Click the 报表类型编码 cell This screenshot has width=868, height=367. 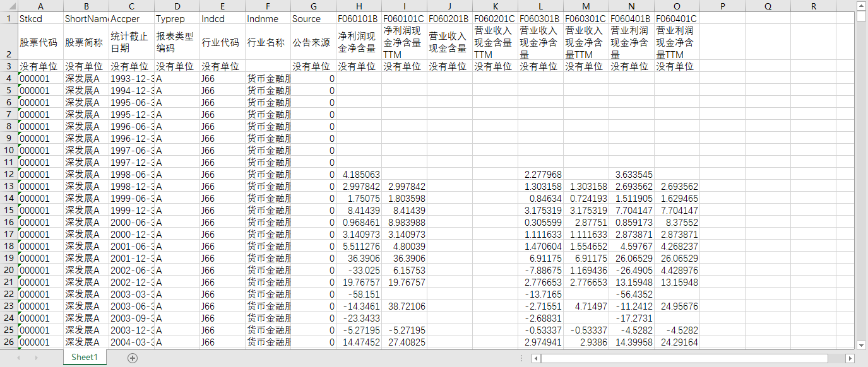pyautogui.click(x=177, y=42)
